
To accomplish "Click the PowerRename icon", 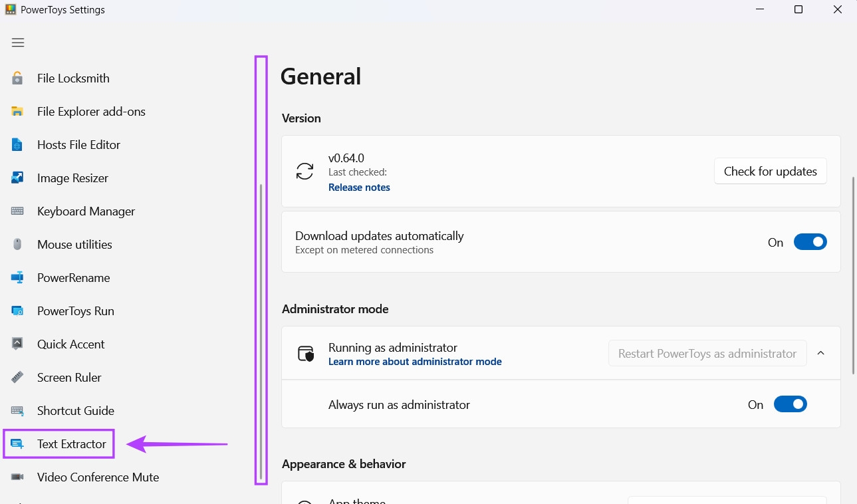I will (17, 277).
